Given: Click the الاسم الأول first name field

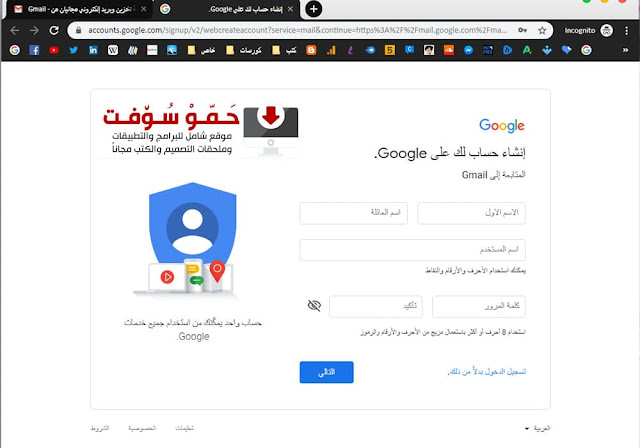Looking at the screenshot, I should [x=471, y=213].
